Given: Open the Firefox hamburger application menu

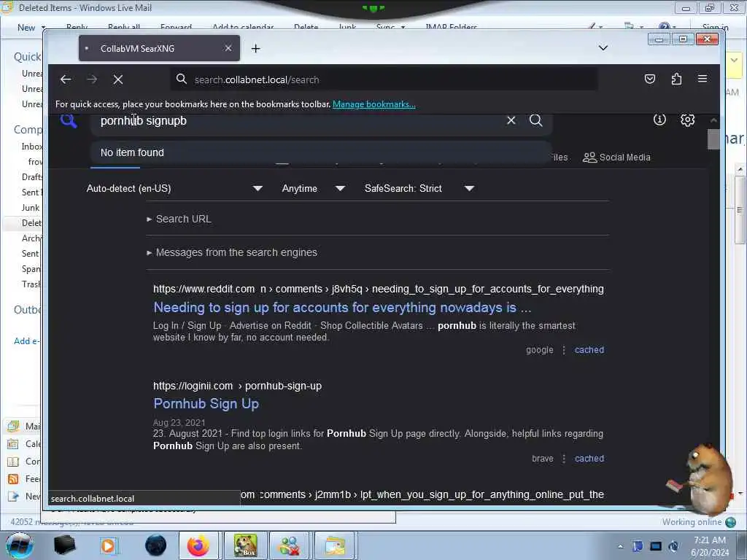Looking at the screenshot, I should [x=703, y=79].
